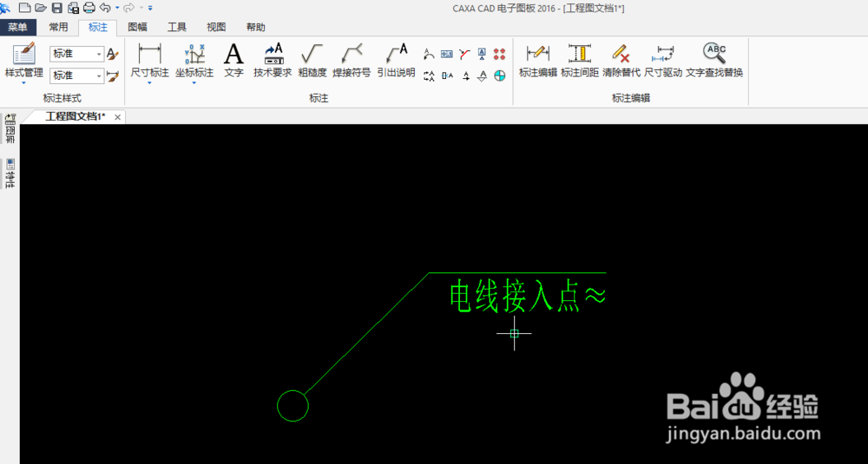This screenshot has width=868, height=464.
Task: Open 文字查找替换 text find and replace
Action: [x=714, y=61]
